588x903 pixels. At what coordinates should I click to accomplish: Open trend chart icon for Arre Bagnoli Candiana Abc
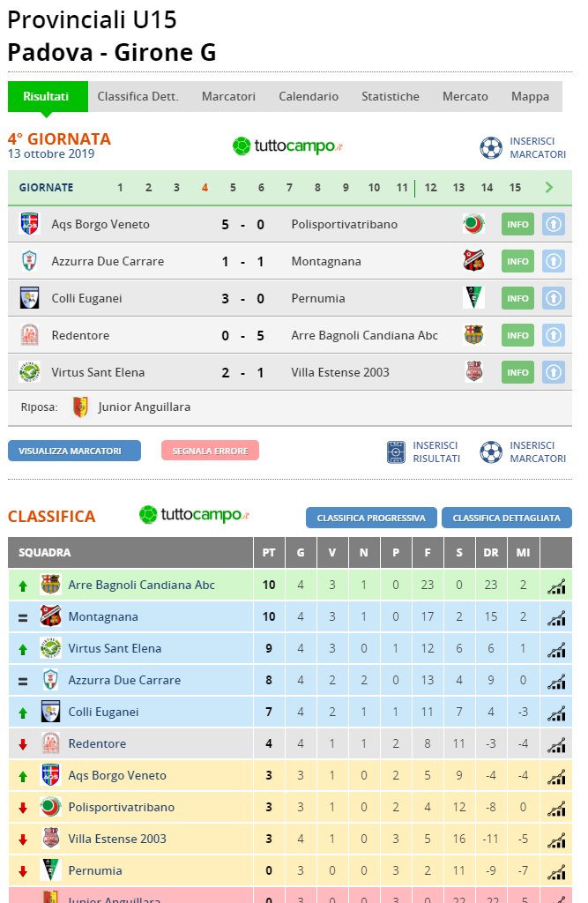pyautogui.click(x=556, y=586)
